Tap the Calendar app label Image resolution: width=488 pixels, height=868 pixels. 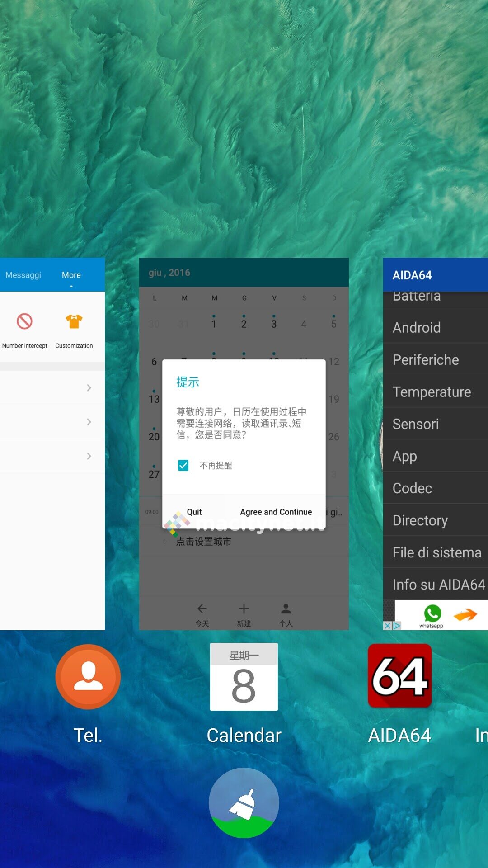(x=244, y=735)
